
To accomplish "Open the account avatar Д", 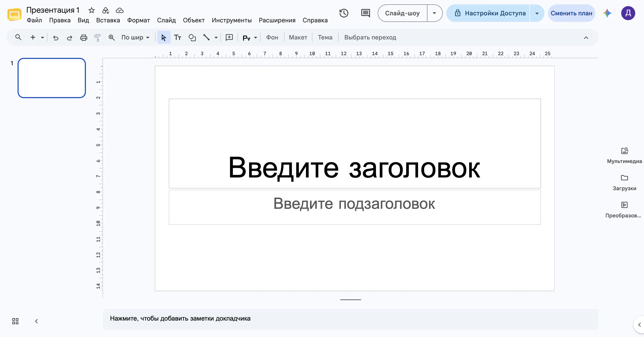I will (628, 13).
